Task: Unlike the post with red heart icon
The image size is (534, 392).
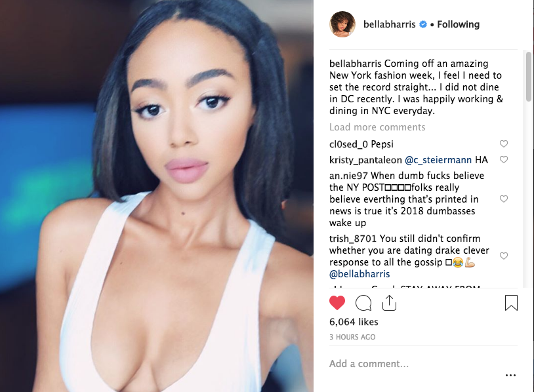Action: tap(337, 303)
